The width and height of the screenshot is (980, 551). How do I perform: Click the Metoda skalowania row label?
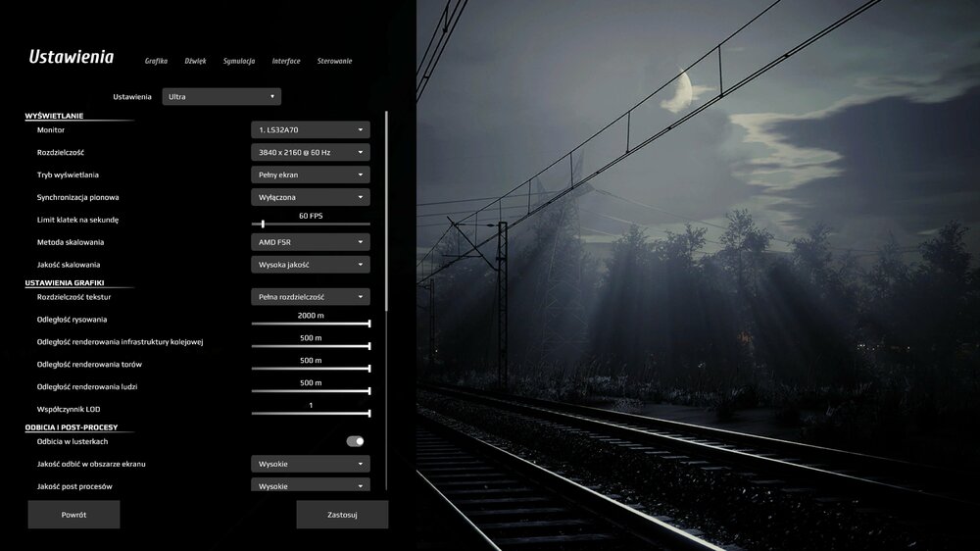coord(70,242)
